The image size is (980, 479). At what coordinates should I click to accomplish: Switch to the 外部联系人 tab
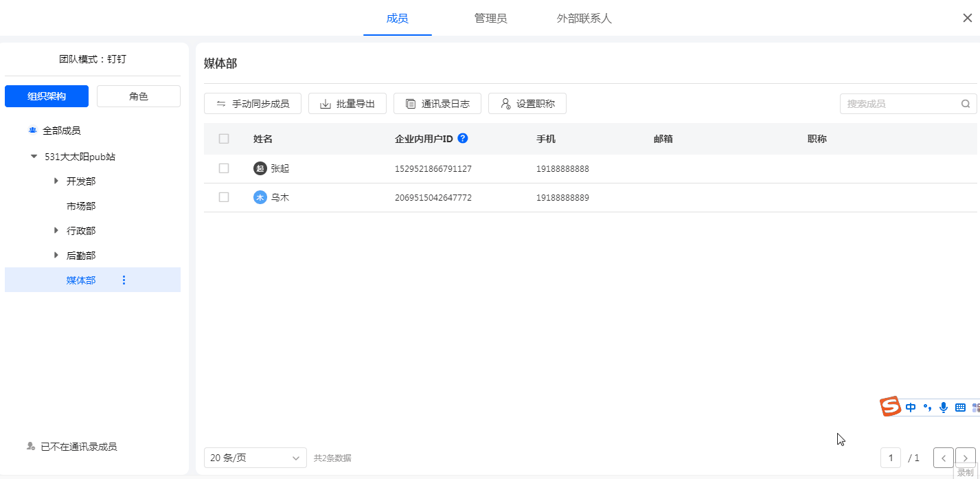584,19
